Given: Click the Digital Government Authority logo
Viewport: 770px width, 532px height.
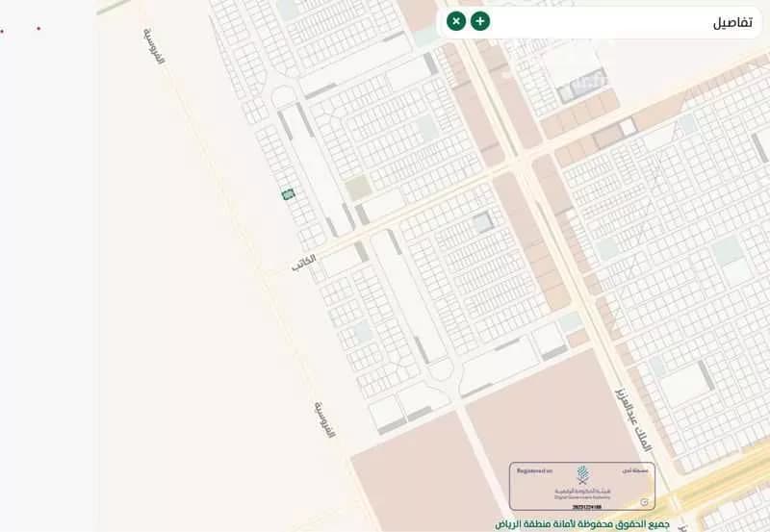Looking at the screenshot, I should (582, 474).
